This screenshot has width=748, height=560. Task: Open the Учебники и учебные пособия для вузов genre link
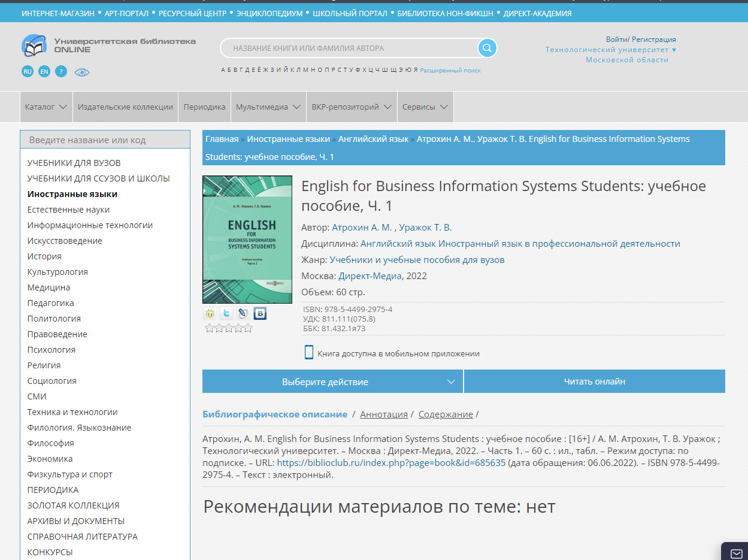(x=417, y=260)
